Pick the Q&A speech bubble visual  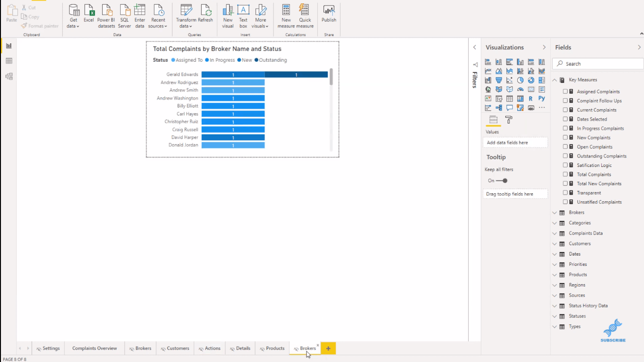click(x=510, y=107)
